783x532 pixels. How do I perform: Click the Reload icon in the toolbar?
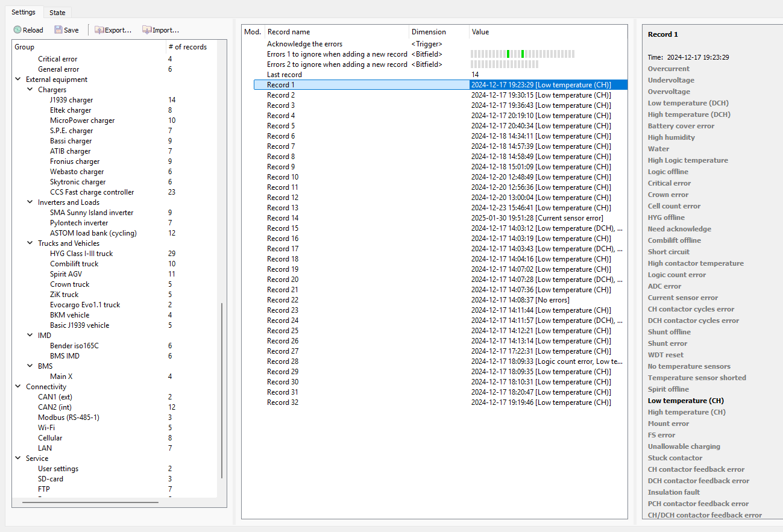[17, 30]
